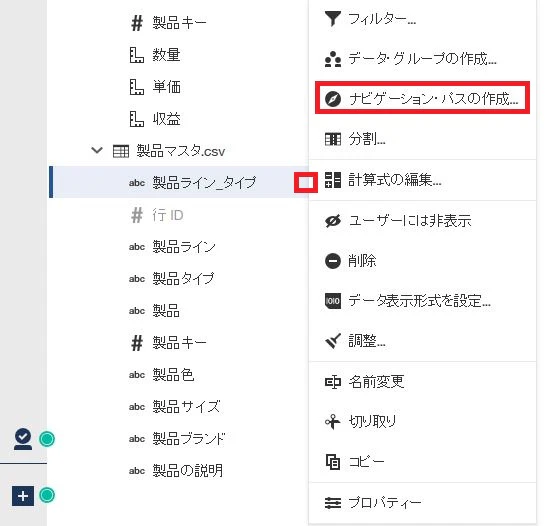Select ユーザーには非表示 option

pyautogui.click(x=422, y=221)
